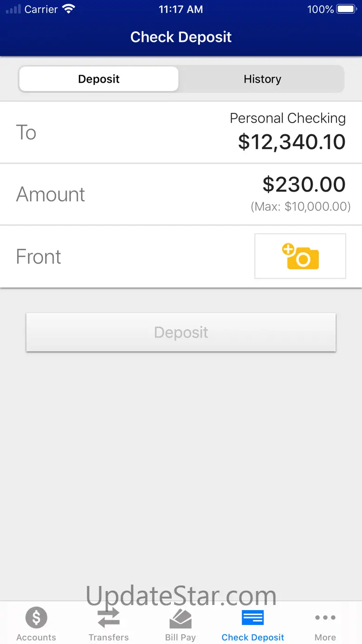The width and height of the screenshot is (362, 644).
Task: Tap the battery icon in status bar
Action: pos(346,9)
